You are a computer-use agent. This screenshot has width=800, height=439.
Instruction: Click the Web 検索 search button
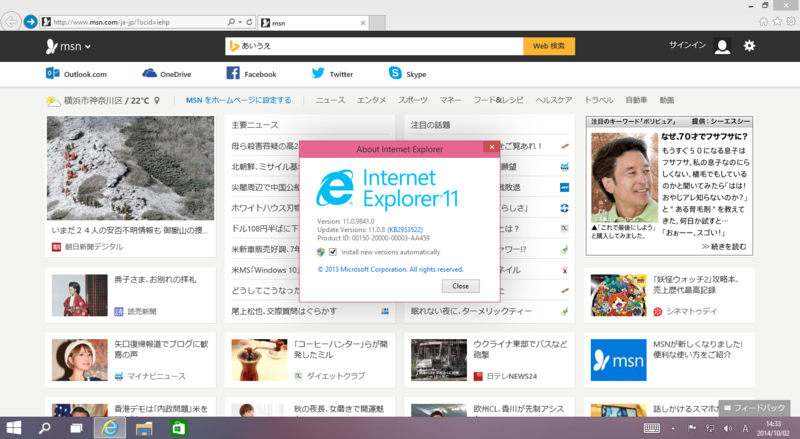coord(549,46)
